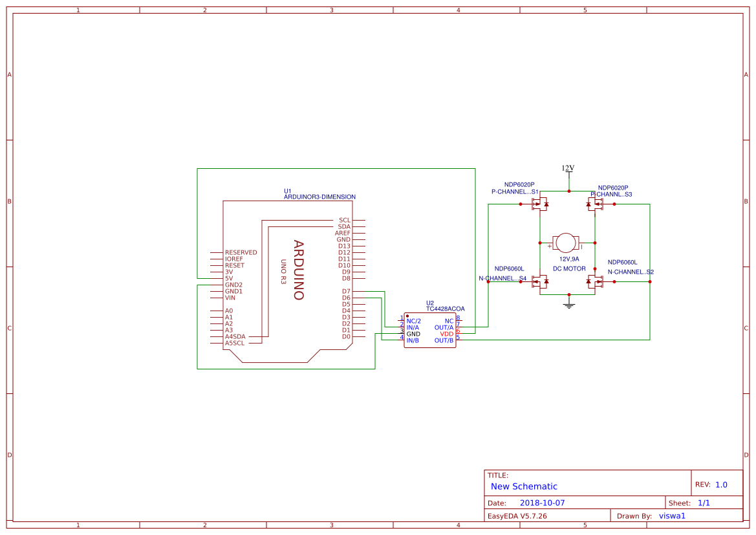The width and height of the screenshot is (756, 535).
Task: Click the RESERVED pin label
Action: click(241, 252)
